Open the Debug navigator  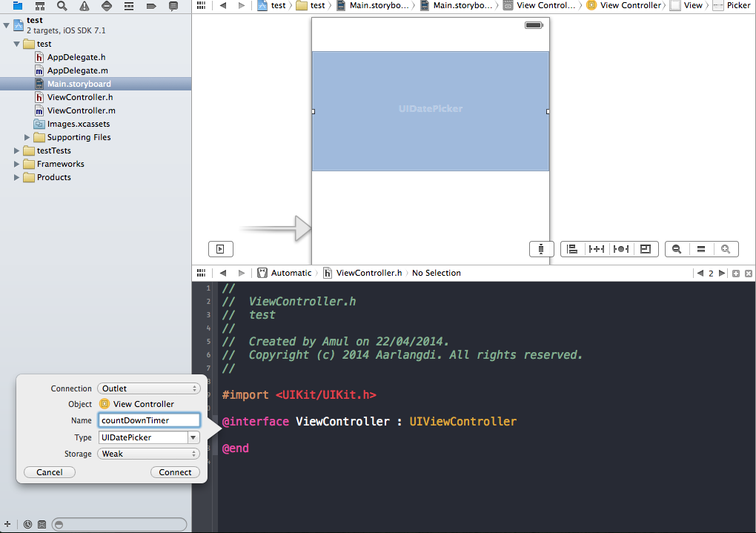[127, 6]
